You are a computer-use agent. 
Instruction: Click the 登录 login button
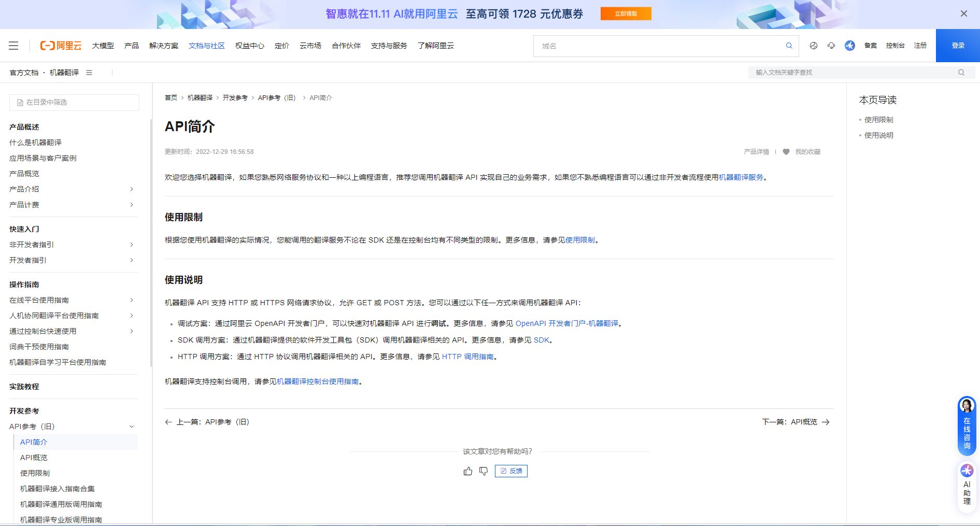coord(957,46)
